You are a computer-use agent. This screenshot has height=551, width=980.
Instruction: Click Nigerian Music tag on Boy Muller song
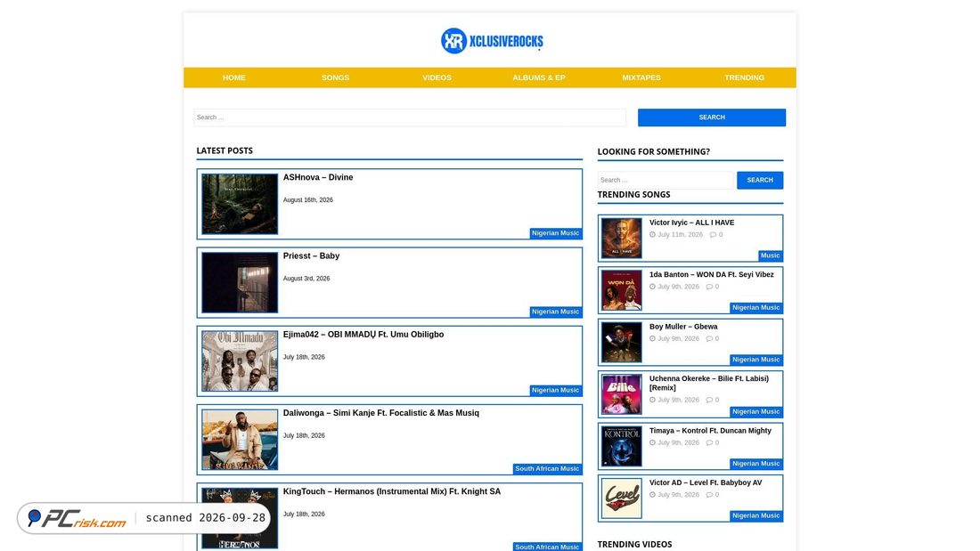coord(755,360)
